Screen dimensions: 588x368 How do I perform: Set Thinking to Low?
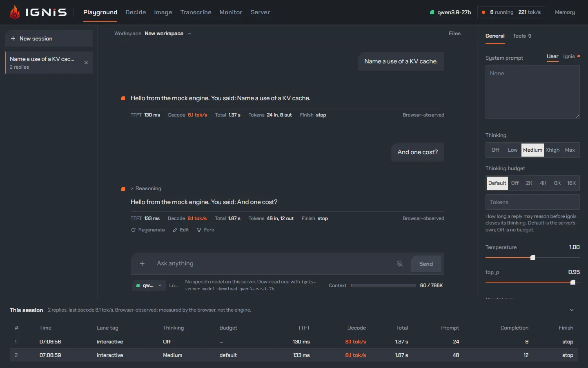pyautogui.click(x=512, y=150)
